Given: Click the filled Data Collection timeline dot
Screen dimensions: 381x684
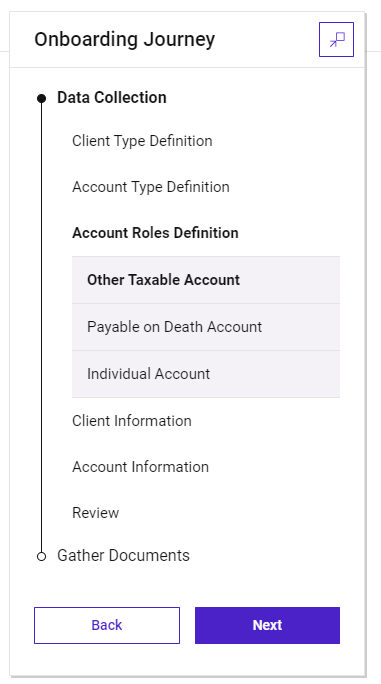Looking at the screenshot, I should coord(41,98).
